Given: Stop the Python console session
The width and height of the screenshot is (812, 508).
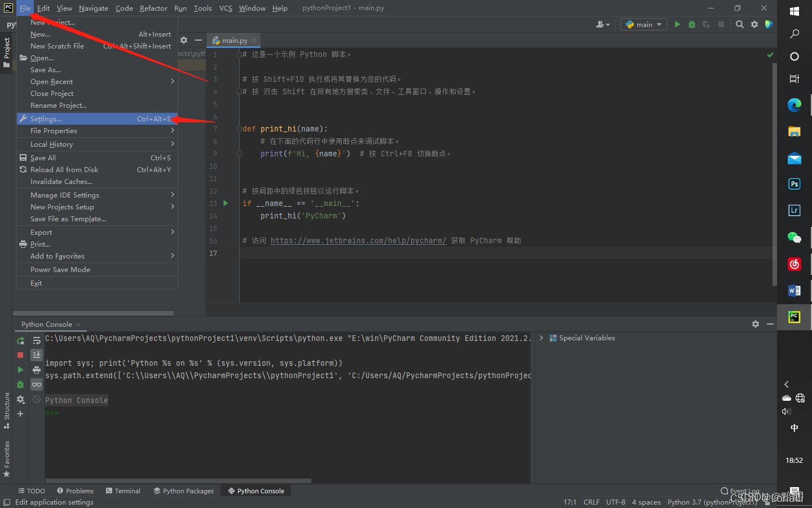Looking at the screenshot, I should [20, 355].
